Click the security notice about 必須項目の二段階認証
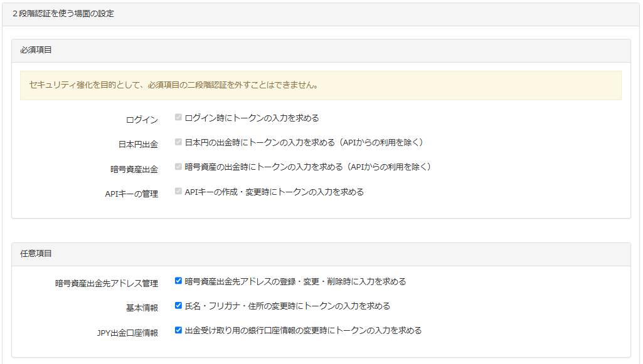 (321, 85)
